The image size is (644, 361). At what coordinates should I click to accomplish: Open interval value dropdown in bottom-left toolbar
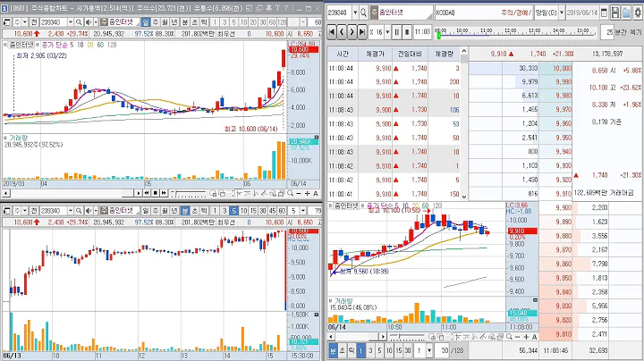tap(303, 211)
